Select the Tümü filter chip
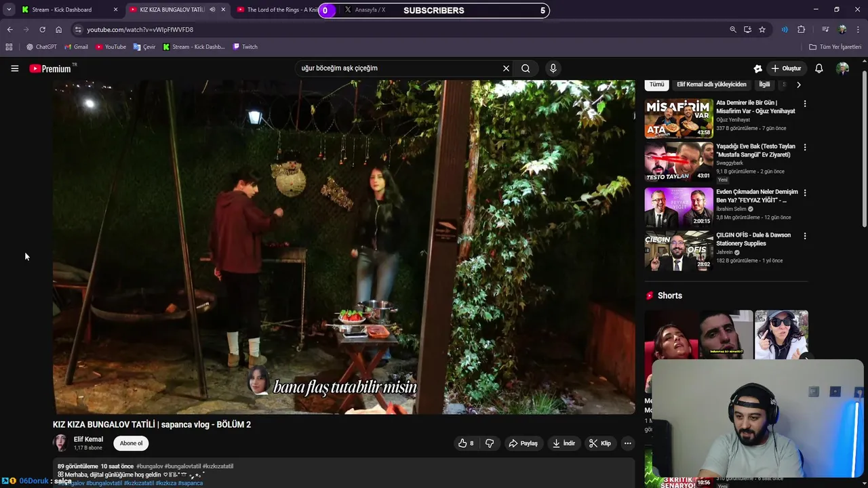Image resolution: width=868 pixels, height=488 pixels. (x=656, y=85)
